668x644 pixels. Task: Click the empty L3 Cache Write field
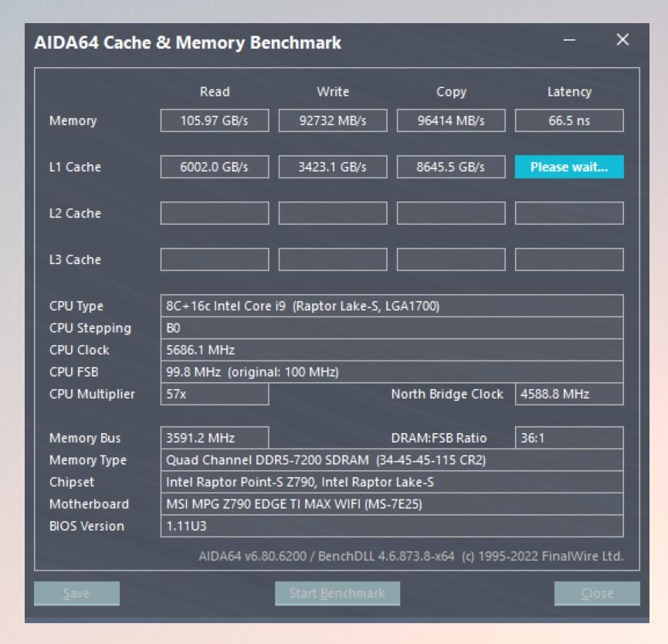[x=333, y=259]
